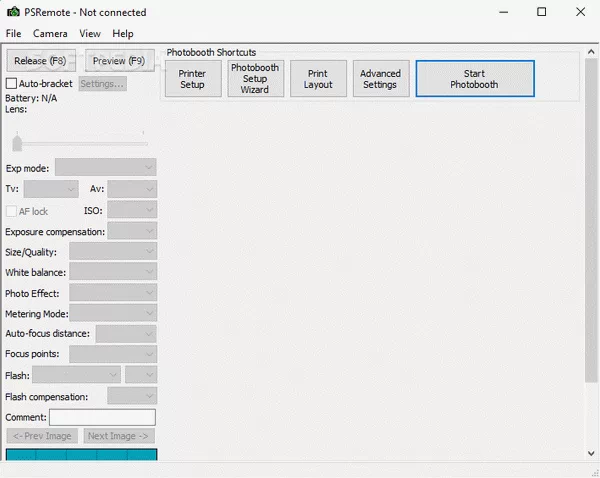This screenshot has width=600, height=478.
Task: Open the Print Layout dialog
Action: point(318,78)
